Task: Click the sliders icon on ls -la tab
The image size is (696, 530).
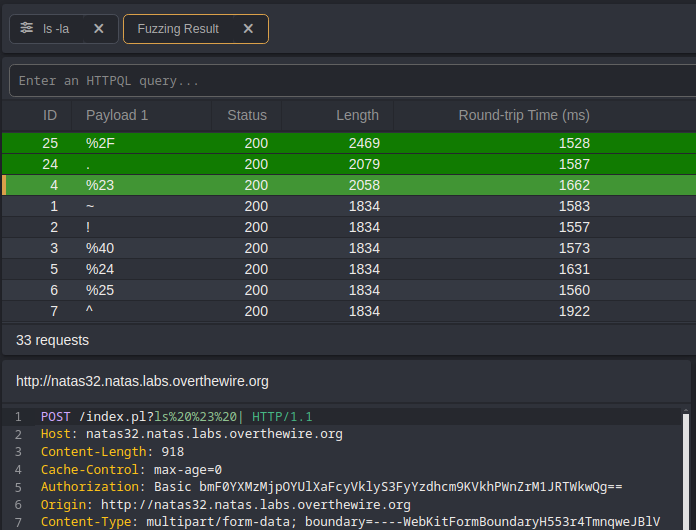Action: (26, 29)
